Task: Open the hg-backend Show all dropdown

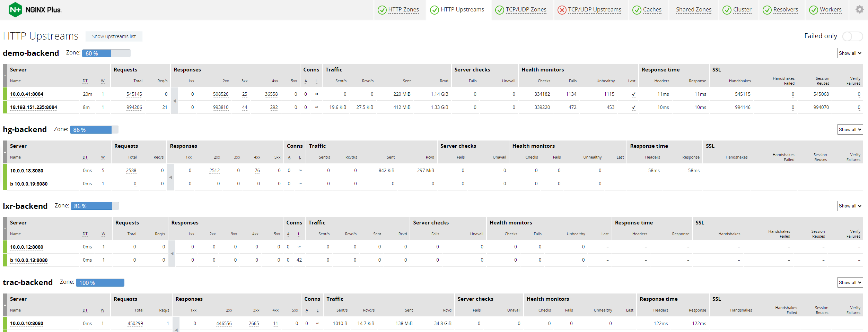Action: tap(850, 129)
